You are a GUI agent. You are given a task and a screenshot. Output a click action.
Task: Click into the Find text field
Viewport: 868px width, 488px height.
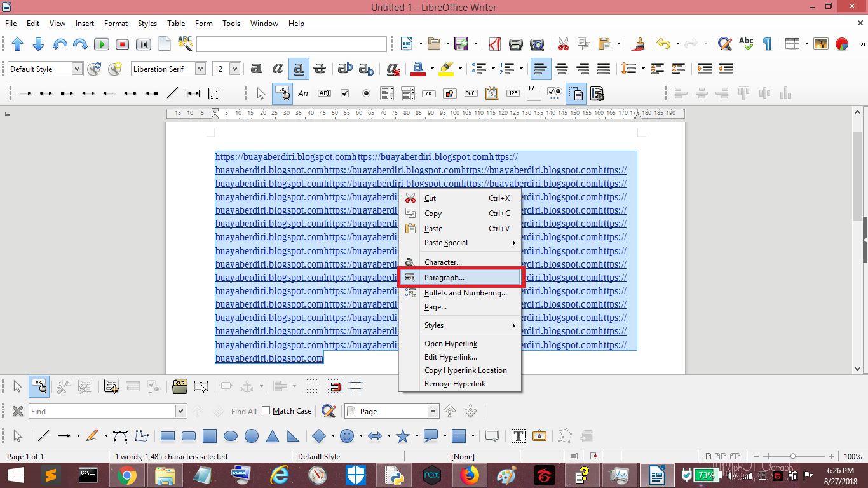coord(102,411)
